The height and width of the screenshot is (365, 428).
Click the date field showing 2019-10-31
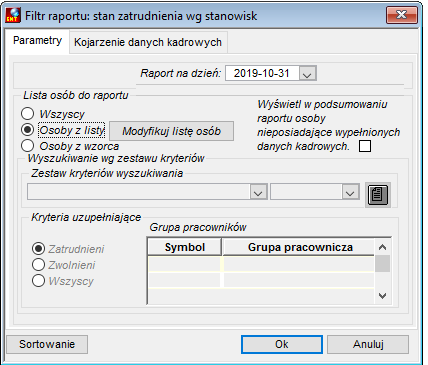(262, 73)
